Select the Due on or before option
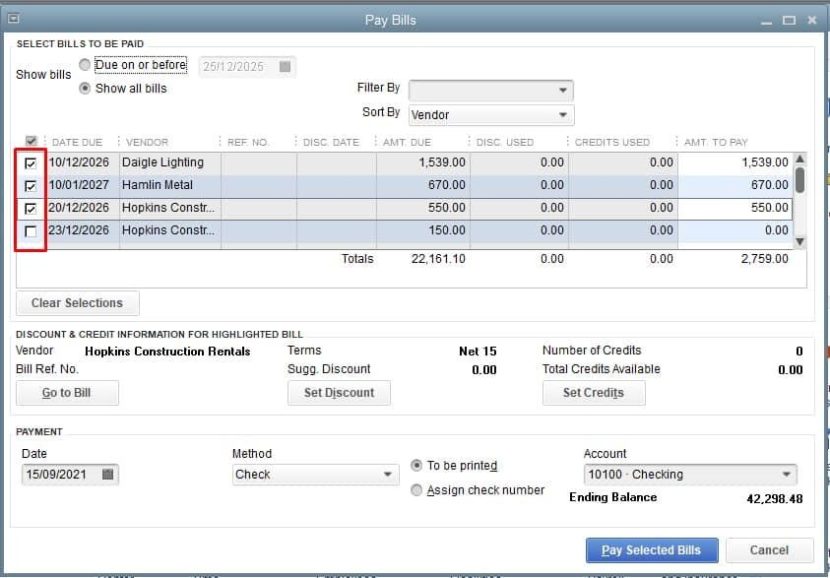 point(85,63)
